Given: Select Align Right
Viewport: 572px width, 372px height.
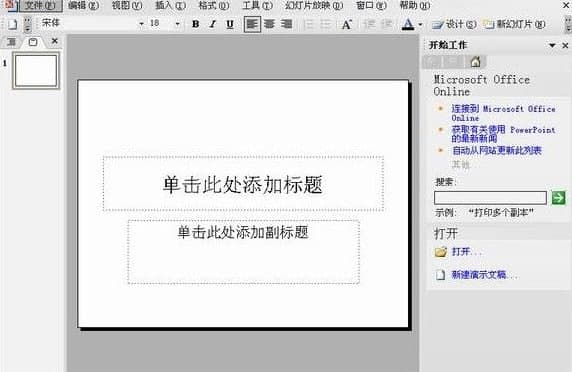Looking at the screenshot, I should pyautogui.click(x=287, y=24).
